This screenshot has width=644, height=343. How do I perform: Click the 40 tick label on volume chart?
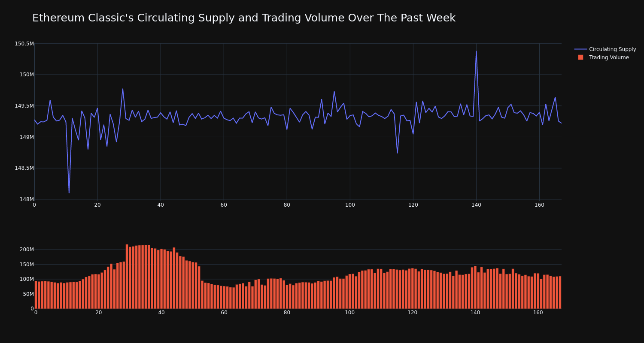(x=161, y=313)
